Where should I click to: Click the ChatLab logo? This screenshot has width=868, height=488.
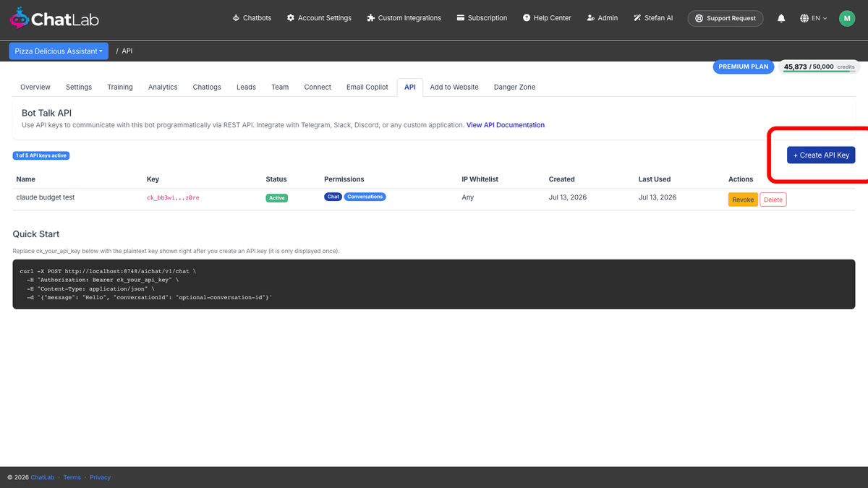coord(54,18)
